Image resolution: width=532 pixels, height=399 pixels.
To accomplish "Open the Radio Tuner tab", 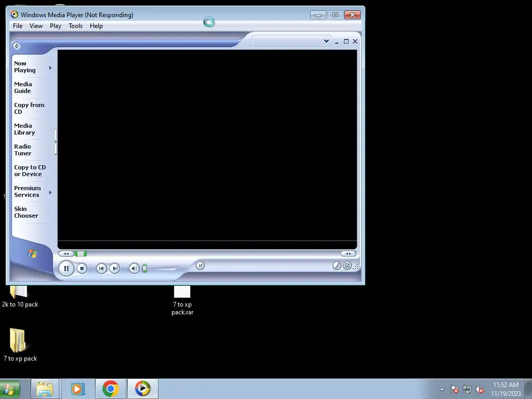I will pyautogui.click(x=23, y=150).
